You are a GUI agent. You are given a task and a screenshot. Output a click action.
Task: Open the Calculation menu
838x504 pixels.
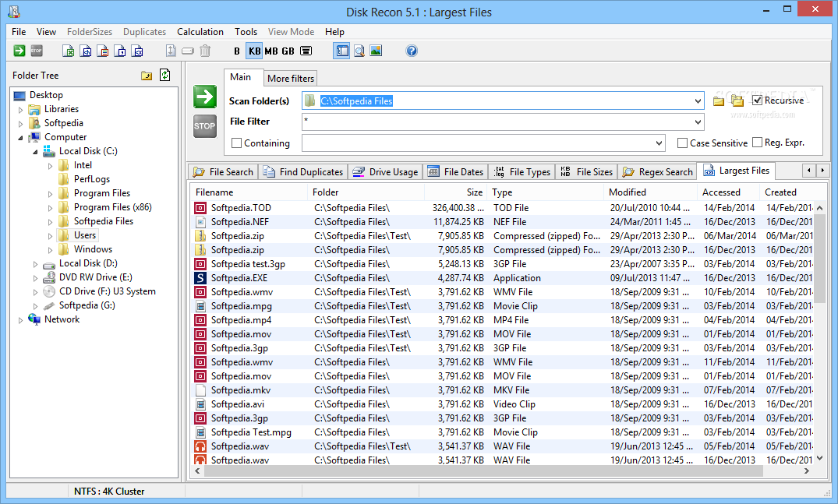[200, 32]
